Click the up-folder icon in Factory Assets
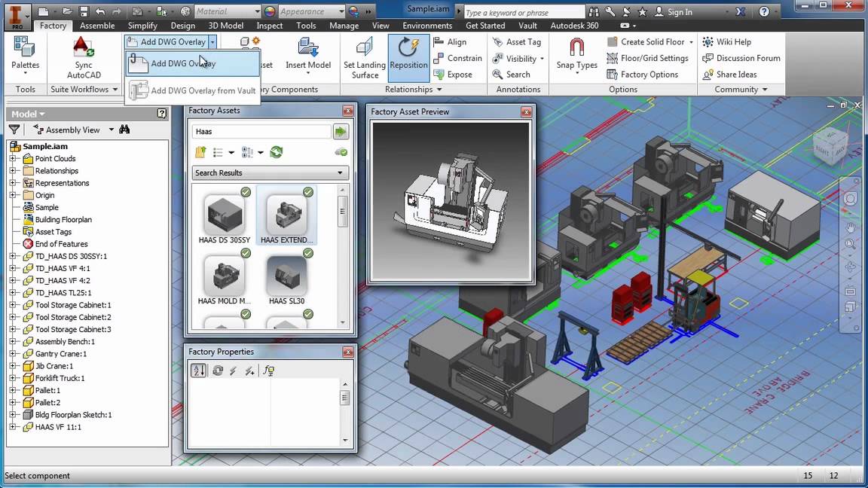 [200, 152]
